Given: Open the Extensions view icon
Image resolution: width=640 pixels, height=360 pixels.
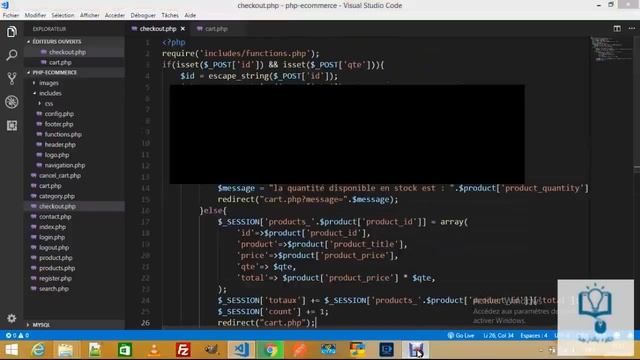Looking at the screenshot, I should point(11,125).
